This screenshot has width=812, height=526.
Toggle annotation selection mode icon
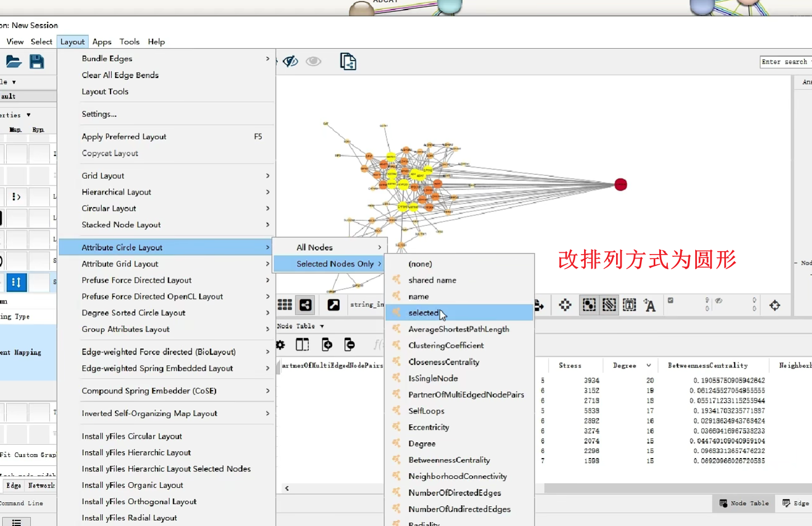[629, 305]
